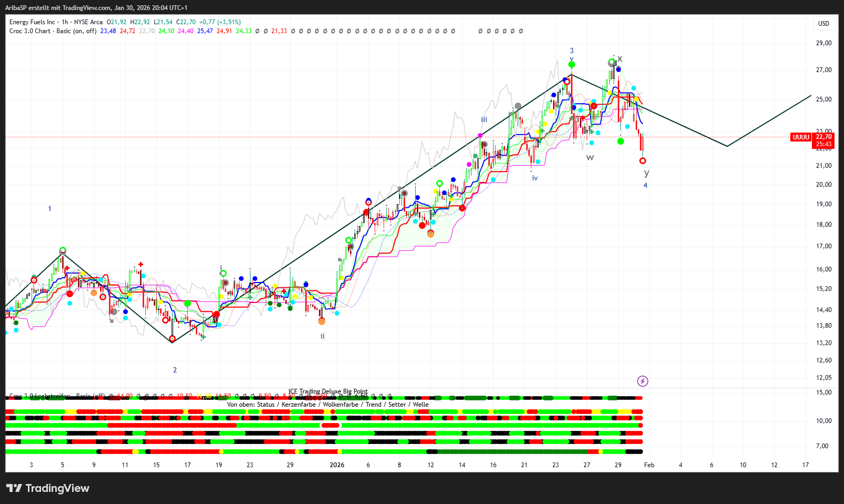Image resolution: width=844 pixels, height=504 pixels.
Task: Click the green hollow circle at wave 1 peak
Action: (63, 250)
